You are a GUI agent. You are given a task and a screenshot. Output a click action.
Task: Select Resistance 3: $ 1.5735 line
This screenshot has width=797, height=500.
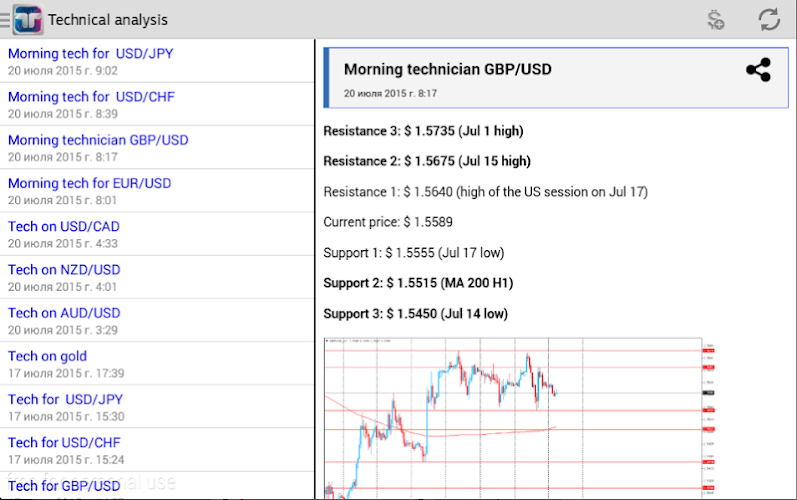423,131
